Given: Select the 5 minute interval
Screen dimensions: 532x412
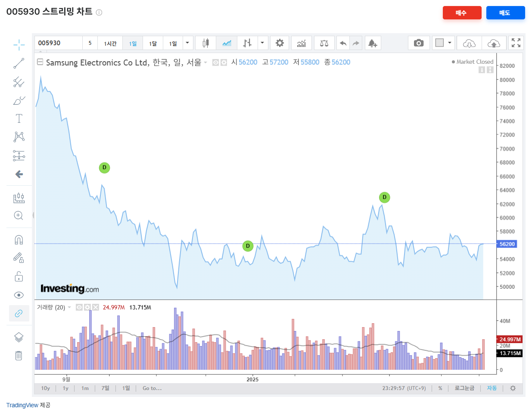Looking at the screenshot, I should pos(90,43).
